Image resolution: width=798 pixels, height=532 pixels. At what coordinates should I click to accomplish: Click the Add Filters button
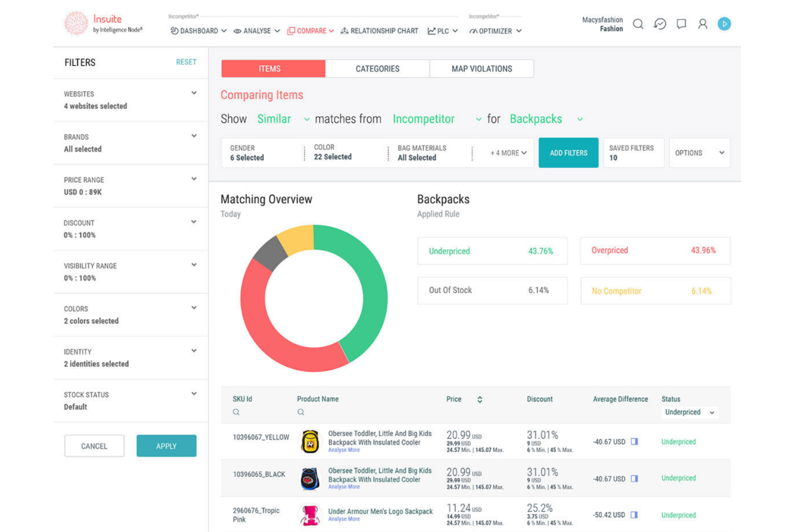pos(568,153)
